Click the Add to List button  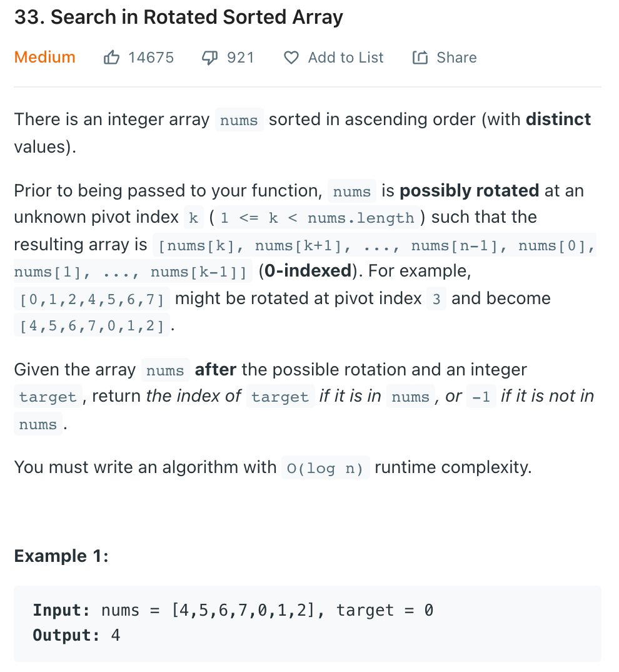[345, 58]
